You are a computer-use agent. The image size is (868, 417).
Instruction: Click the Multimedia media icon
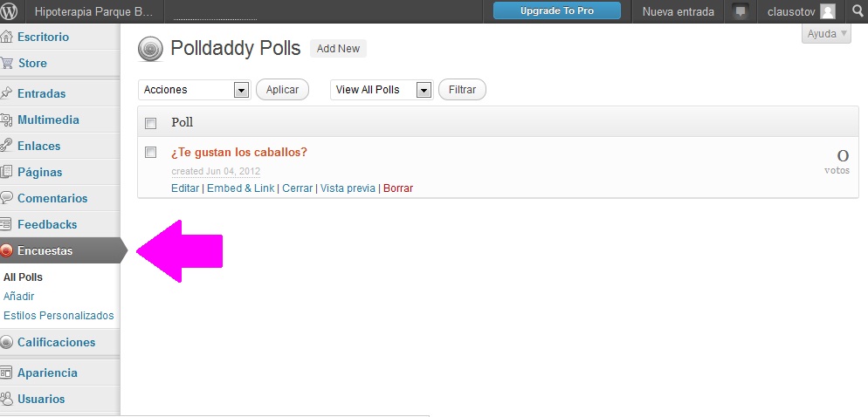(8, 120)
